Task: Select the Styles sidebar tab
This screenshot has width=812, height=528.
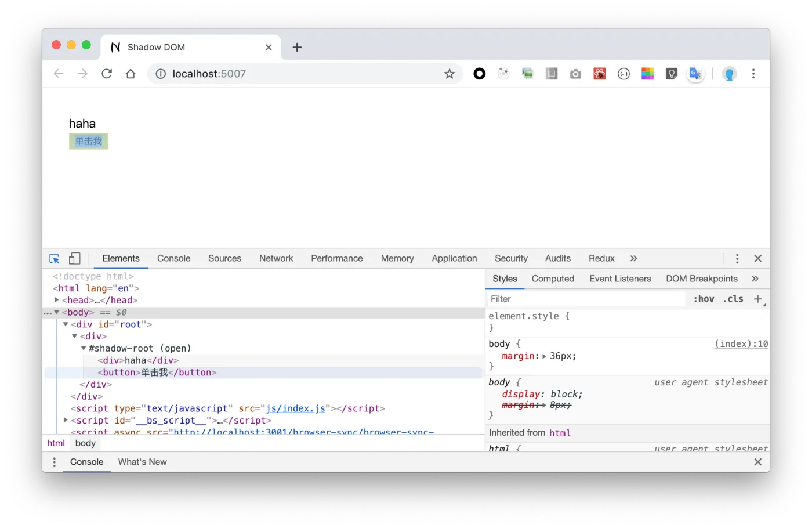Action: [505, 279]
